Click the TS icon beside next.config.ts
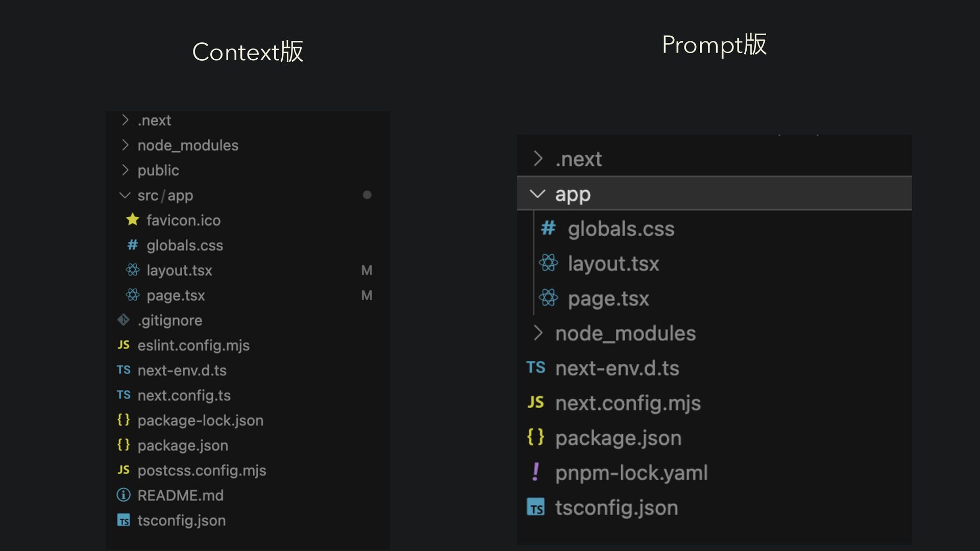 pos(124,395)
